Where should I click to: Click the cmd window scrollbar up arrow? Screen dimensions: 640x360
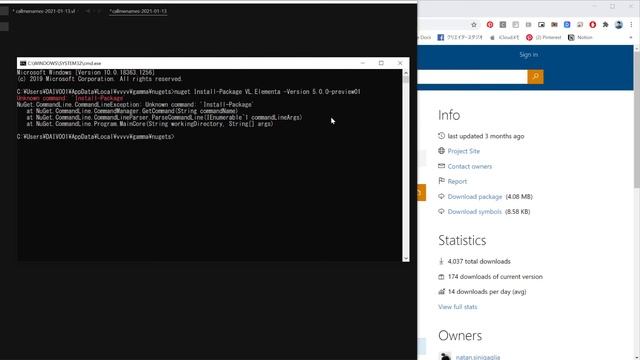pyautogui.click(x=406, y=73)
